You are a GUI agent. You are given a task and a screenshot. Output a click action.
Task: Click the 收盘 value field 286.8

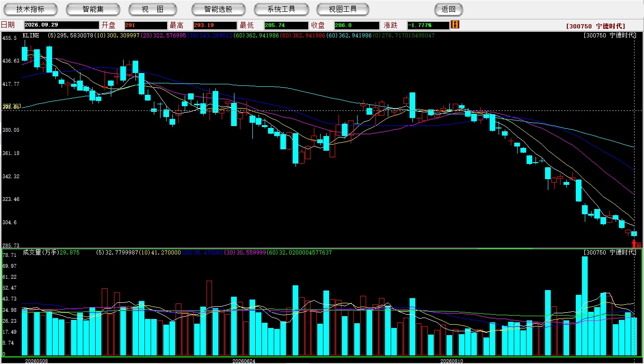(x=357, y=25)
